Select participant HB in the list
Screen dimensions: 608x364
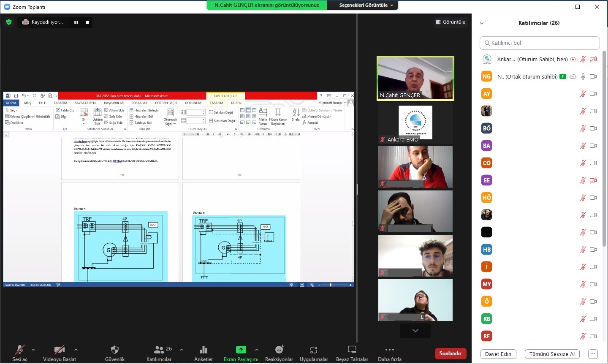(540, 250)
